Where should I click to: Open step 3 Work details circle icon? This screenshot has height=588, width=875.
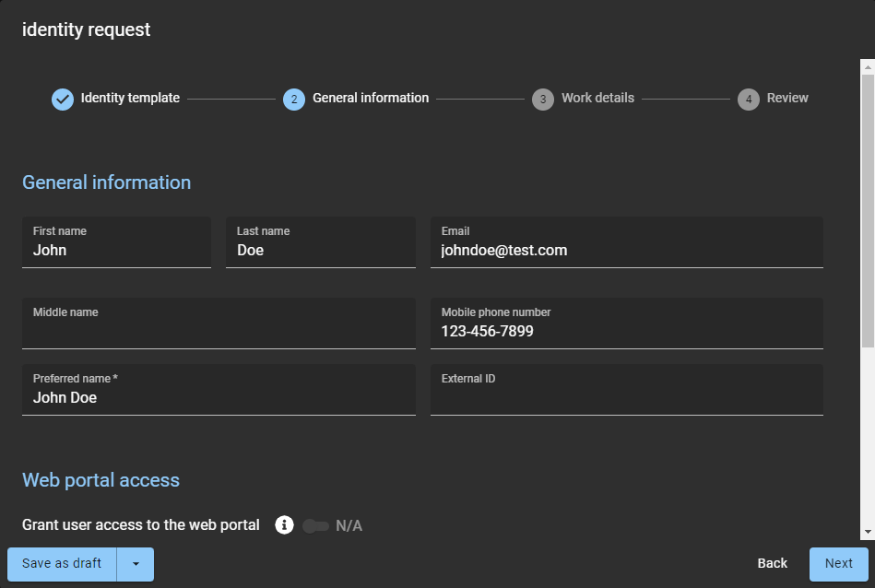pos(543,99)
